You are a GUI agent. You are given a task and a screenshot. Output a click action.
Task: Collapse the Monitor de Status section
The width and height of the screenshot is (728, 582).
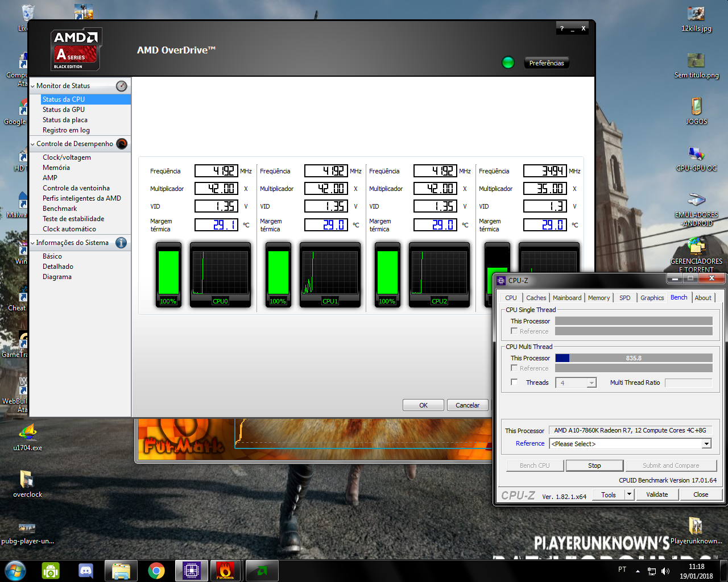[32, 86]
